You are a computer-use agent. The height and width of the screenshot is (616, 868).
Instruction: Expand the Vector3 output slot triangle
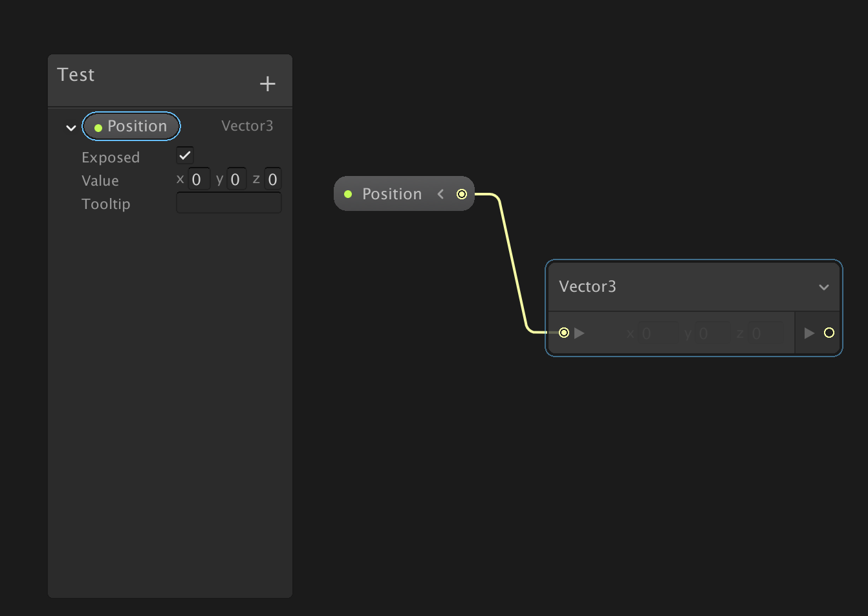tap(809, 333)
